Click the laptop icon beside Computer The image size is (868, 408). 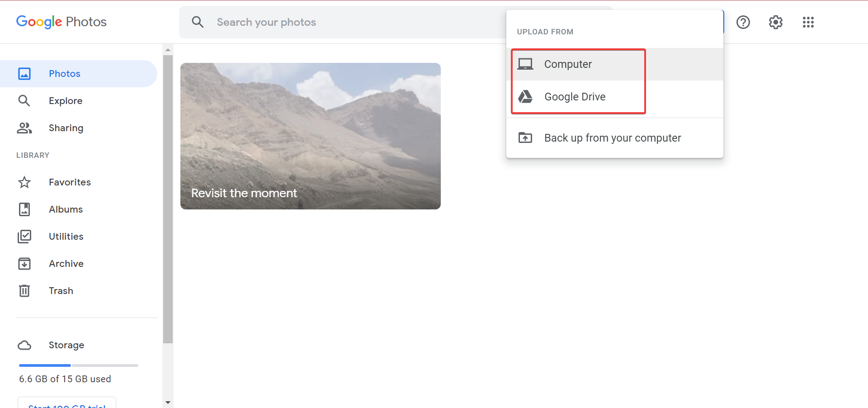[525, 64]
